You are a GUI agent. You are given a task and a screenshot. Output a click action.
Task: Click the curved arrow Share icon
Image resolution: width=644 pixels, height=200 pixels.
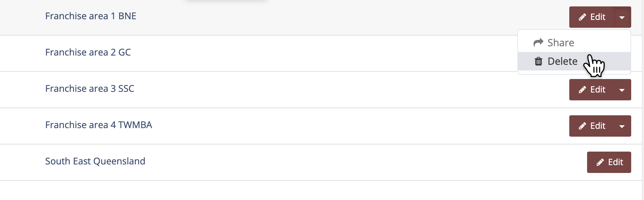[538, 43]
